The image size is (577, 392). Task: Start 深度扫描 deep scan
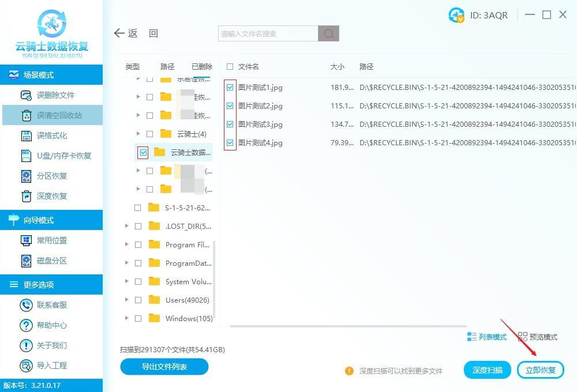coord(488,370)
